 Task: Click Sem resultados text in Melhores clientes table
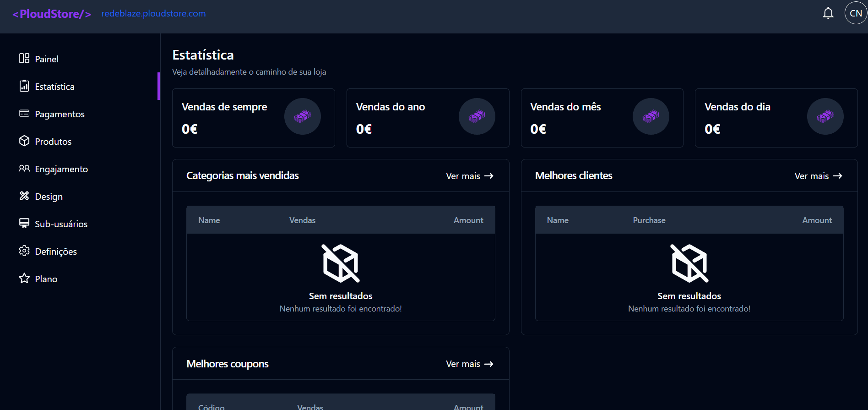pyautogui.click(x=689, y=296)
